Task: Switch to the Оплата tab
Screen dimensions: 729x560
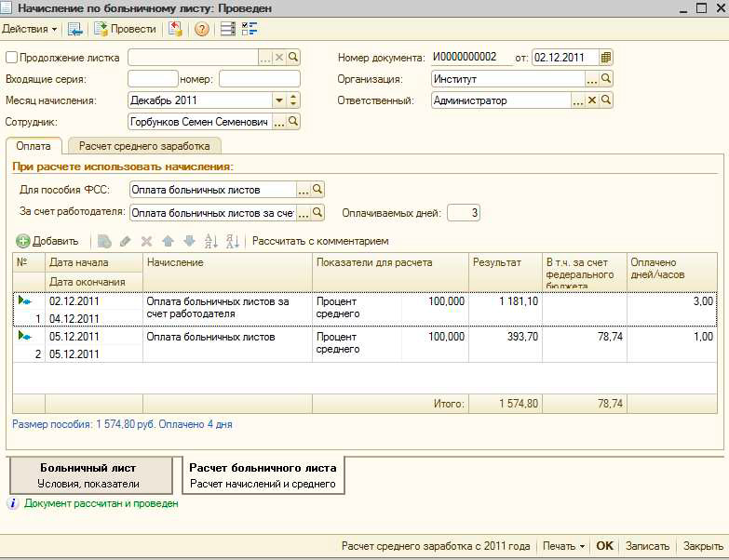Action: (x=34, y=146)
